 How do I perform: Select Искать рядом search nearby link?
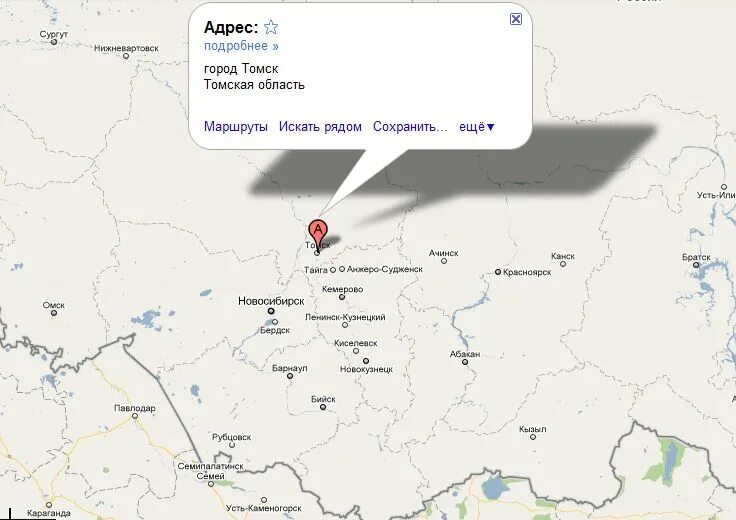pos(320,127)
